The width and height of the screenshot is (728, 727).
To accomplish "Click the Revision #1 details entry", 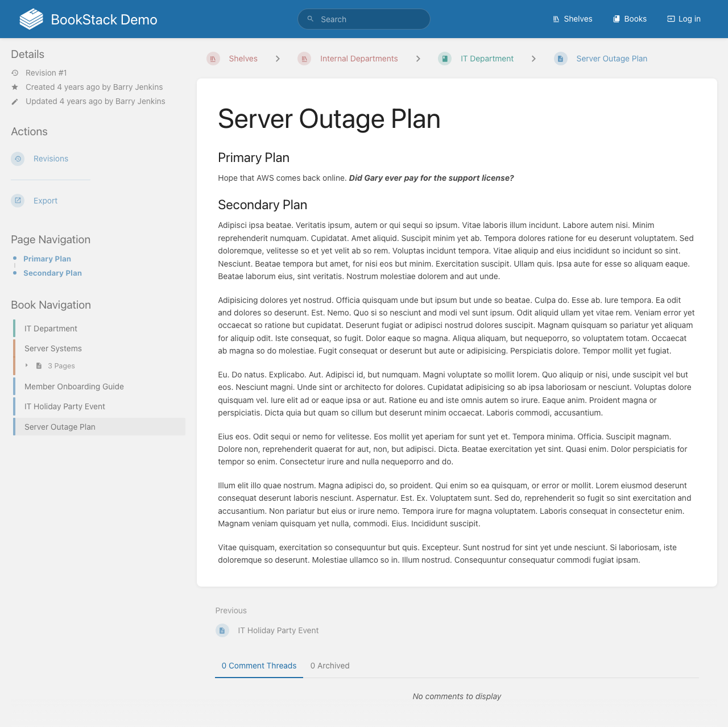I will pos(45,73).
